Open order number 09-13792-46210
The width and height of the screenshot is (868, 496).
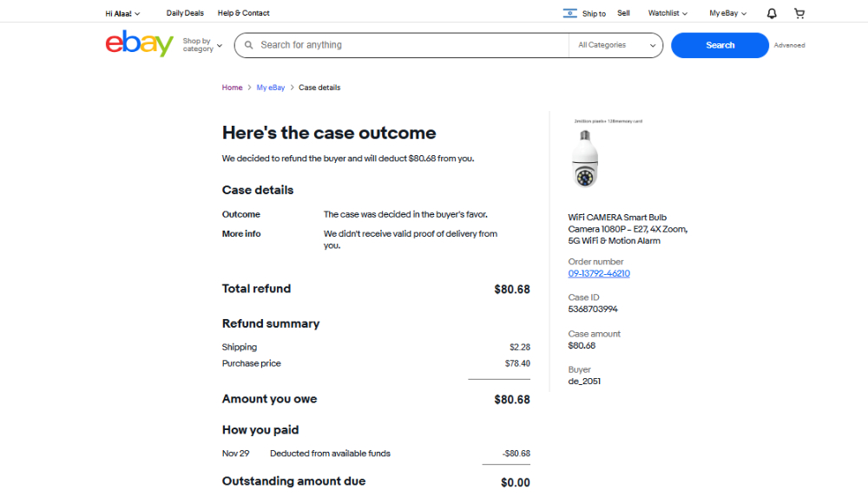(599, 274)
